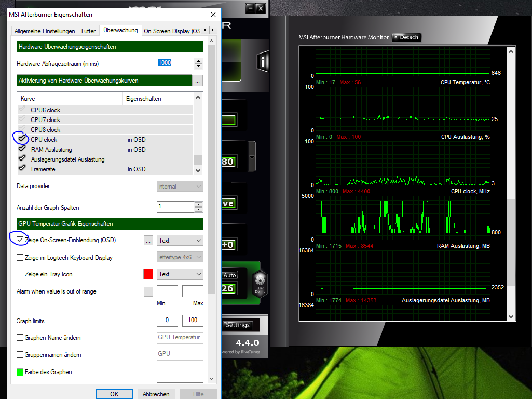Click Graph limits maximum field 100
Viewport: 532px width, 399px height.
click(193, 320)
